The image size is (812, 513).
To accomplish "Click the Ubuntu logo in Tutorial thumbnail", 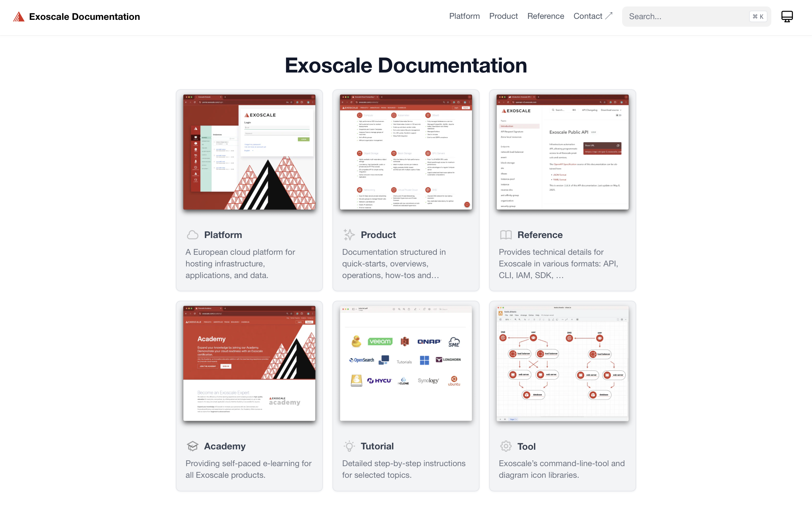I will coord(454,381).
